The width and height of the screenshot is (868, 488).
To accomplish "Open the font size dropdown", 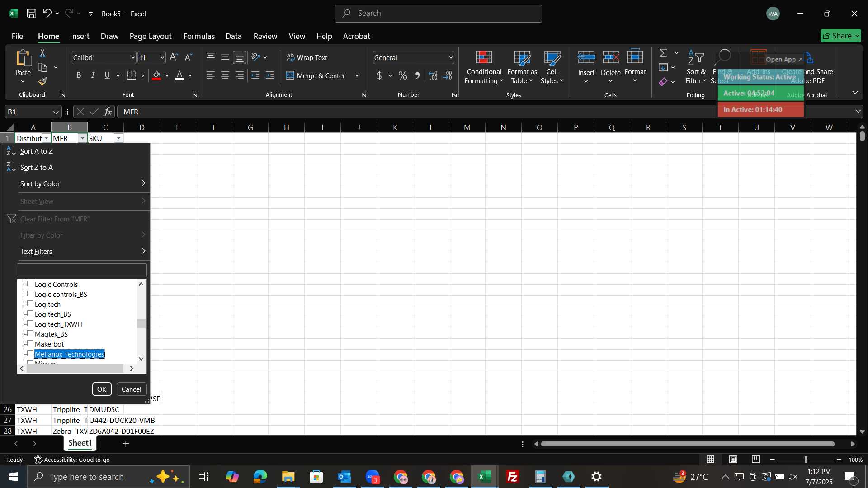I will tap(162, 57).
